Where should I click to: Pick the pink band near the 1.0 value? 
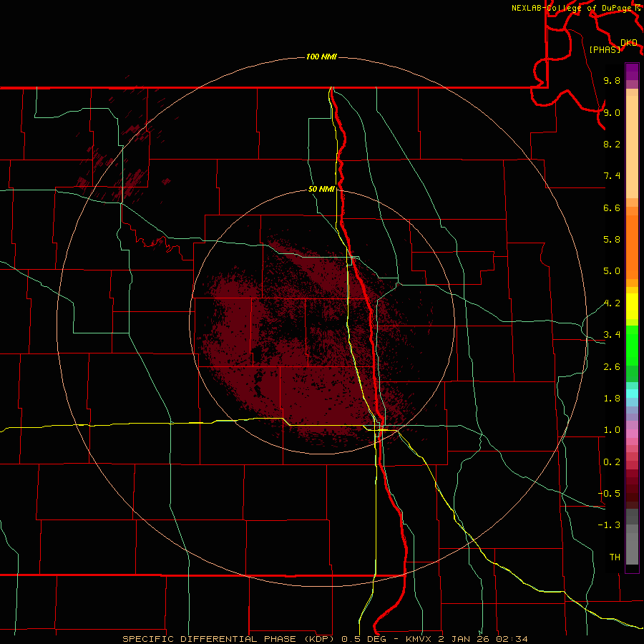point(632,434)
